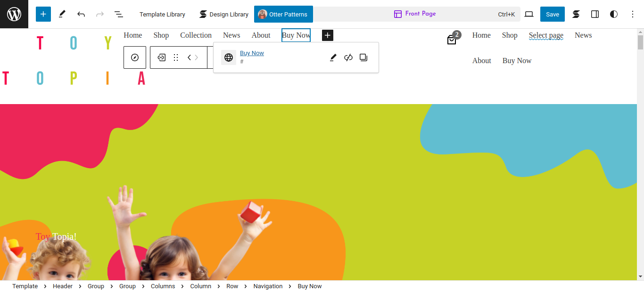The height and width of the screenshot is (292, 644).
Task: Select the Group breadcrumb right after Header
Action: tap(96, 286)
